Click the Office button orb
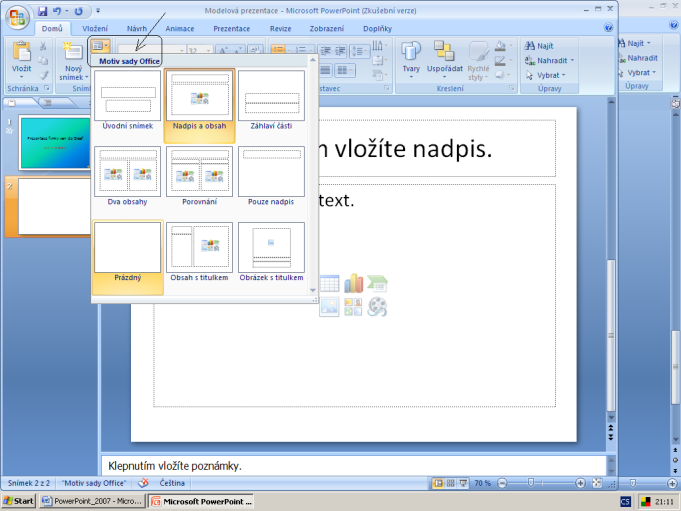This screenshot has height=511, width=681. [17, 17]
